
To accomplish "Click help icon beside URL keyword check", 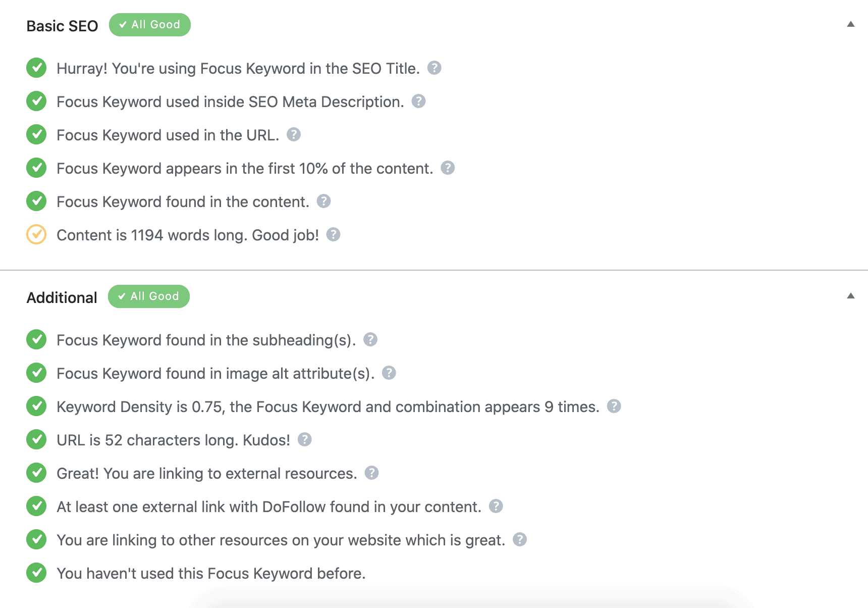I will tap(294, 135).
